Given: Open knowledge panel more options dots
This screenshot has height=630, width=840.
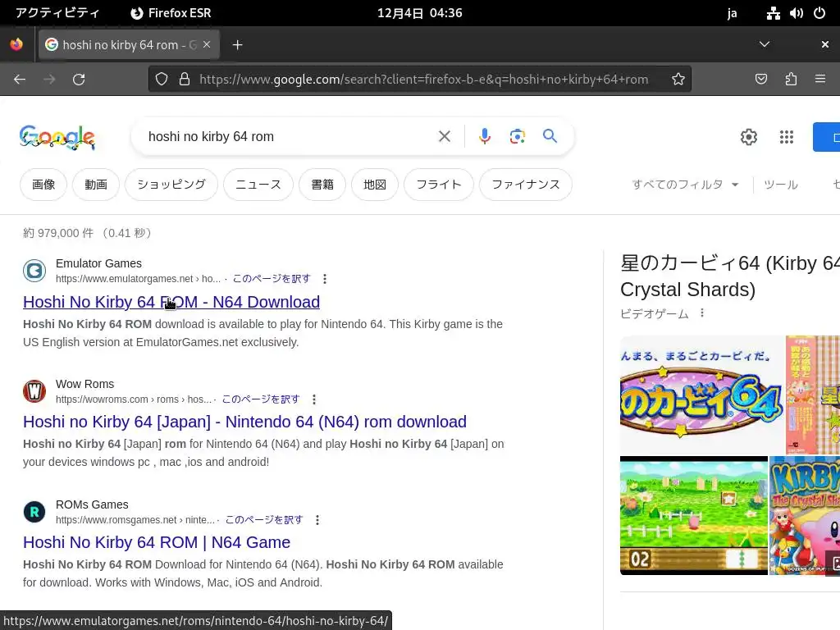Looking at the screenshot, I should 702,313.
